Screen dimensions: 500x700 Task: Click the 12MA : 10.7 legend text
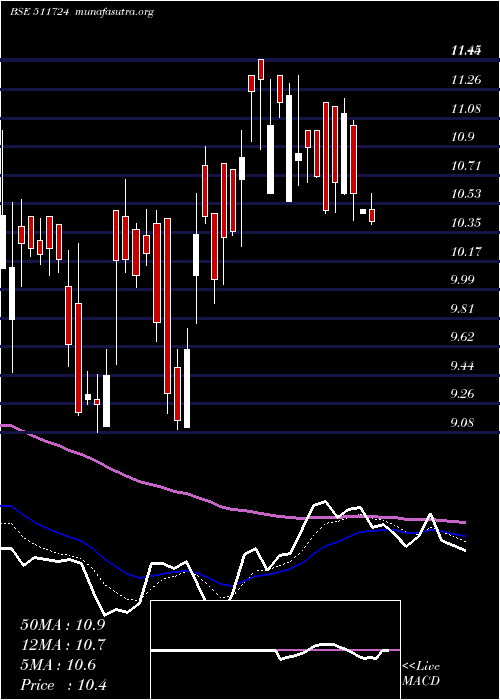pos(63,644)
